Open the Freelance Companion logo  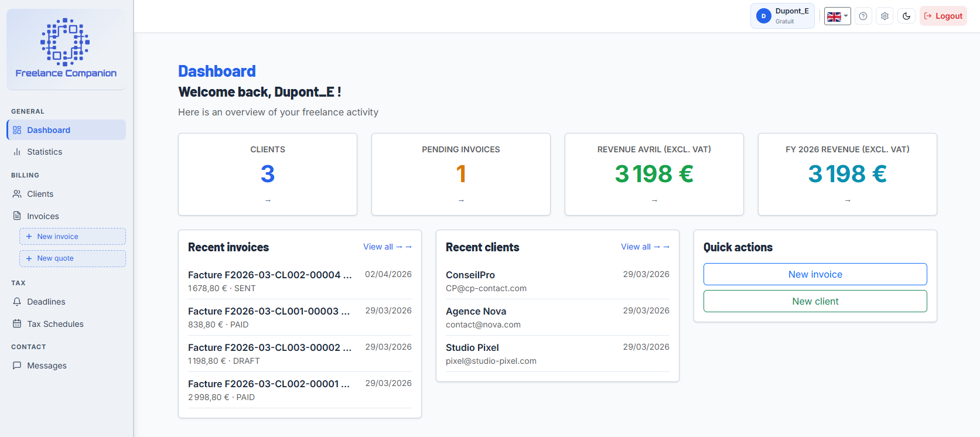[66, 49]
